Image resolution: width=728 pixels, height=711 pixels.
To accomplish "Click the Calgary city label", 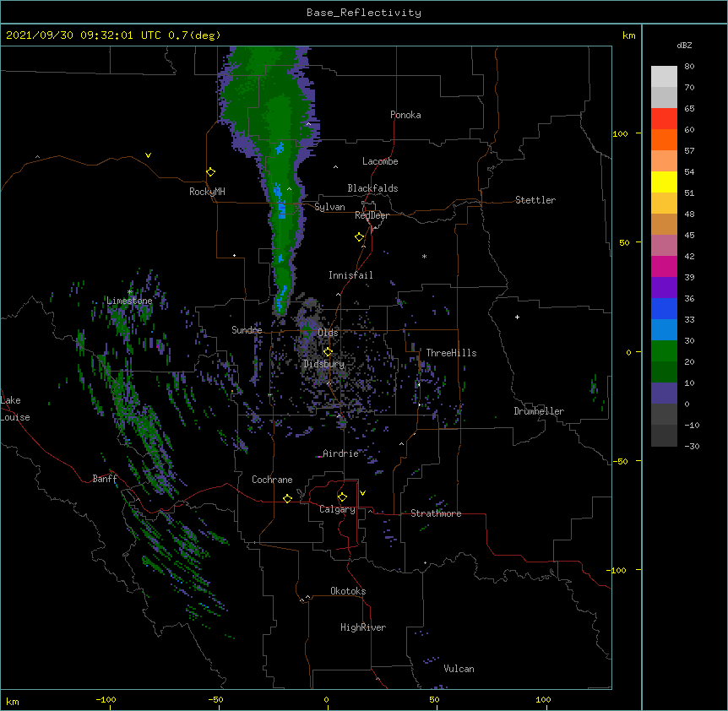I will pyautogui.click(x=337, y=509).
